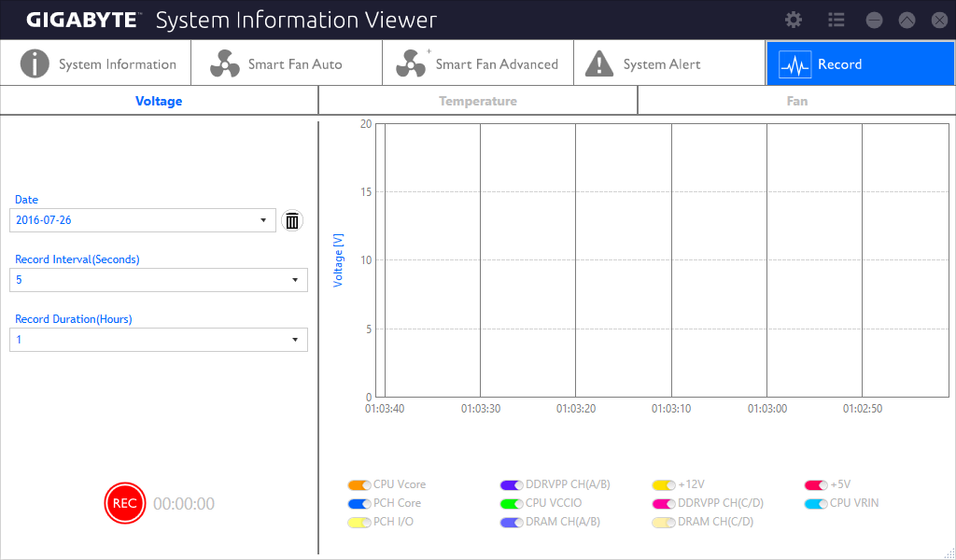956x560 pixels.
Task: Switch to the Temperature tab
Action: [x=478, y=101]
